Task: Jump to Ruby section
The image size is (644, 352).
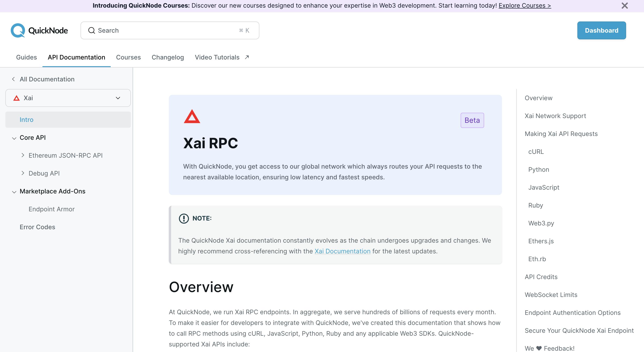Action: [x=536, y=205]
